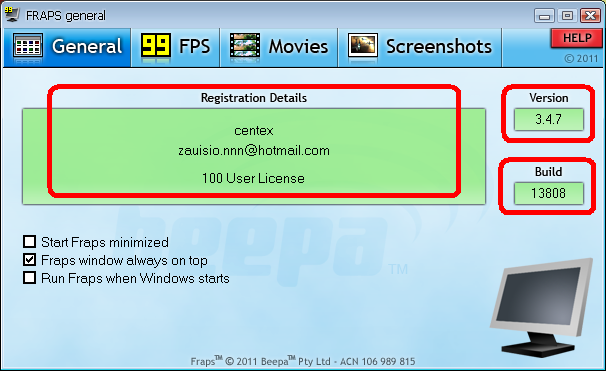Click the yellow 99 FPS counter icon
The height and width of the screenshot is (371, 606).
[x=155, y=46]
